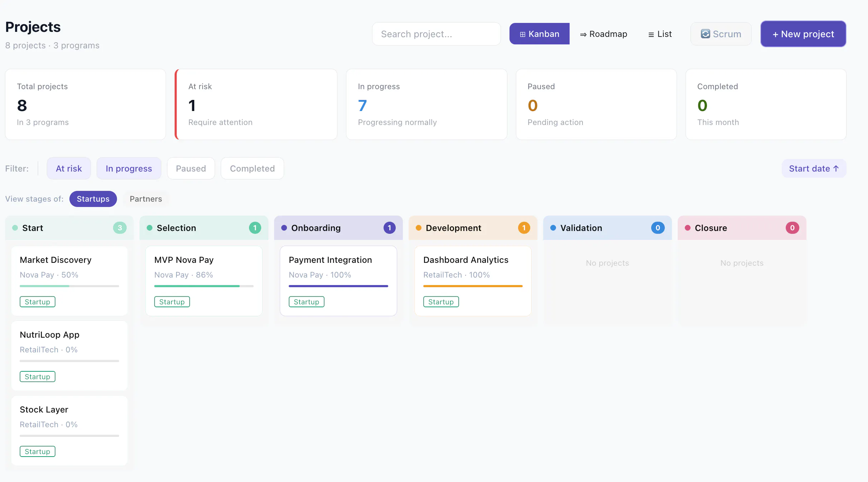The width and height of the screenshot is (868, 482).
Task: Click the Start column header
Action: 69,228
